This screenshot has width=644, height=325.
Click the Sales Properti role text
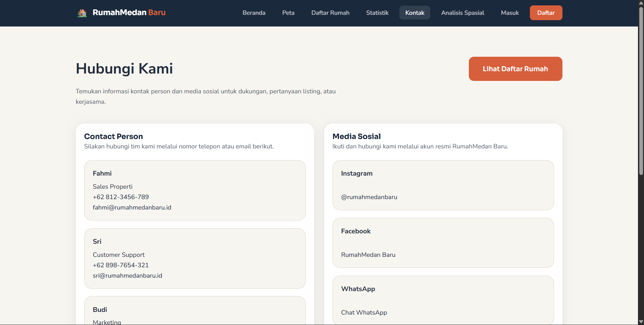112,187
